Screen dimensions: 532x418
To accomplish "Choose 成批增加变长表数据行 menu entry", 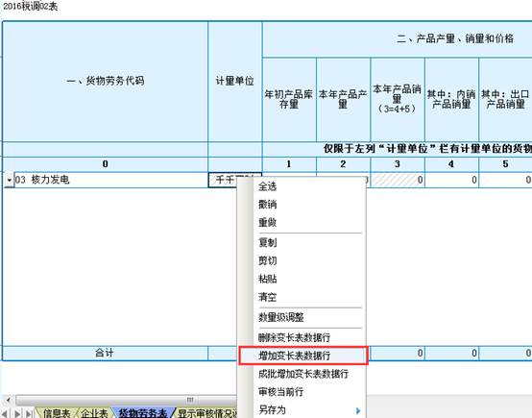I will tap(303, 374).
